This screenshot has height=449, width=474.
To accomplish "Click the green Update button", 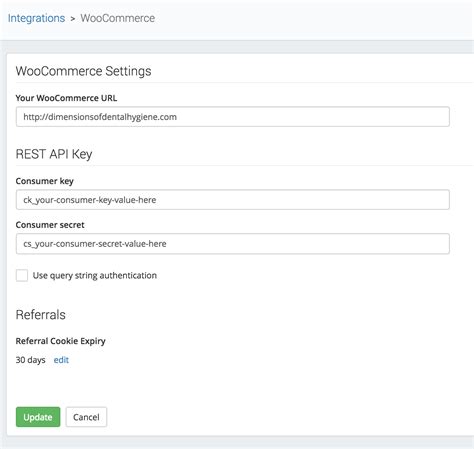I will pos(38,417).
